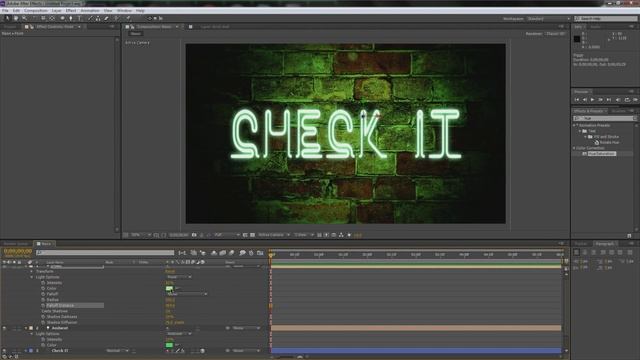Image resolution: width=640 pixels, height=360 pixels.
Task: Toggle Shadow Darkness stopwatch
Action: point(43,317)
